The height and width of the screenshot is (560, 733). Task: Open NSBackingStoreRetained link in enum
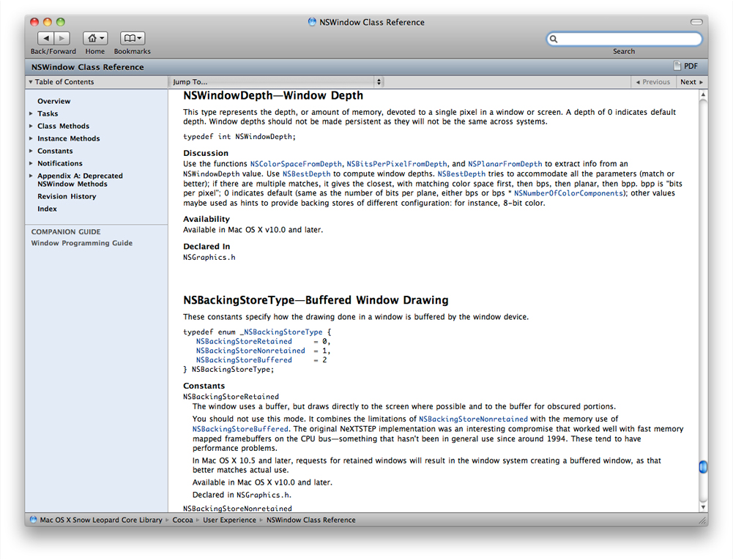click(244, 341)
